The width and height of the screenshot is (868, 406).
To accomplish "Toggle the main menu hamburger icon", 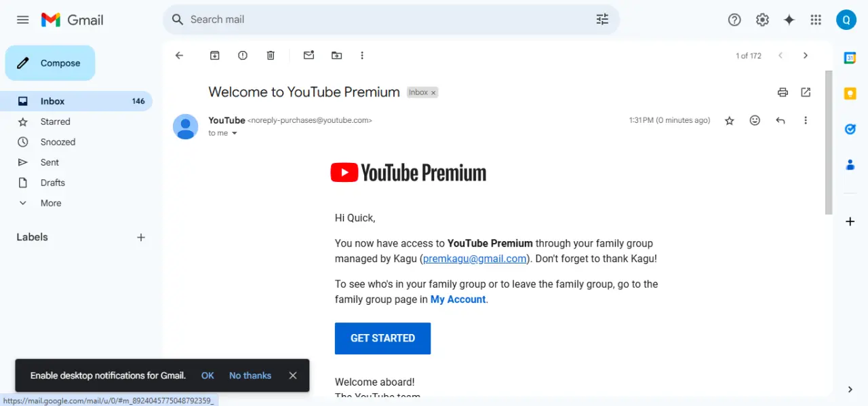I will pos(22,20).
